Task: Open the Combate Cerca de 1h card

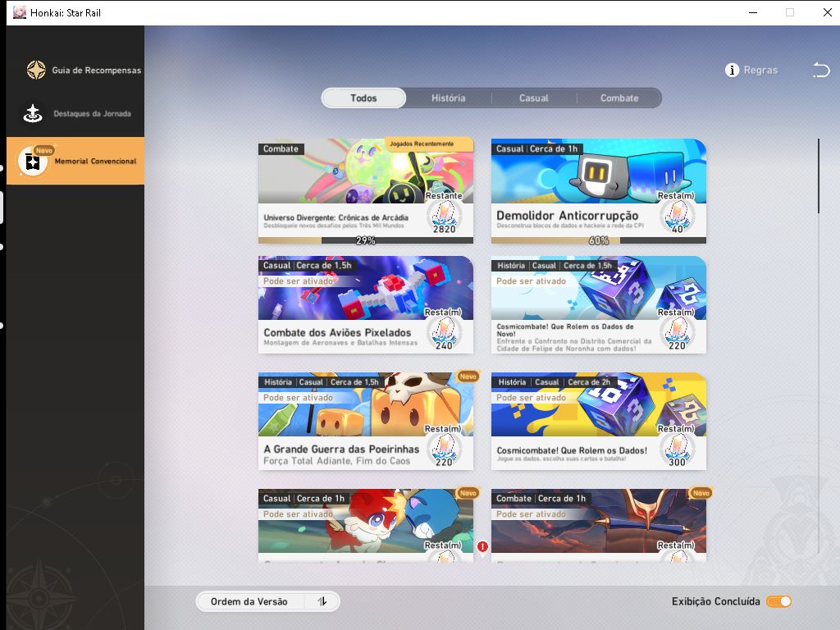Action: point(598,525)
